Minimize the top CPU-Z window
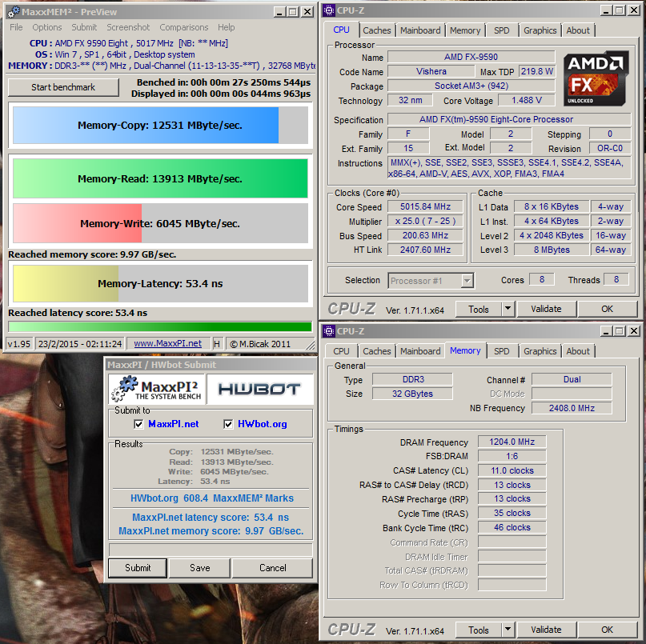Screen dimensions: 646x644 606,10
